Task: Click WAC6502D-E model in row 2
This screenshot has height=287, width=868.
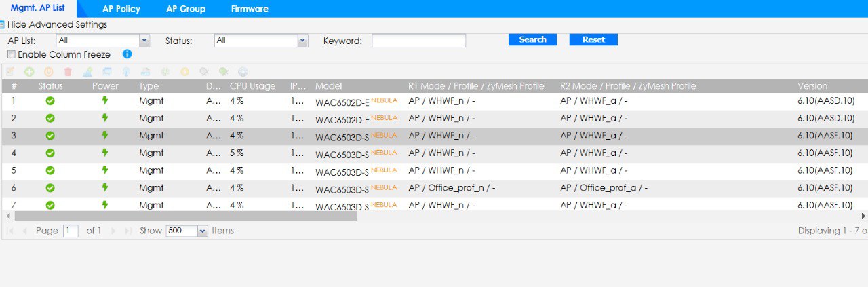Action: tap(342, 120)
